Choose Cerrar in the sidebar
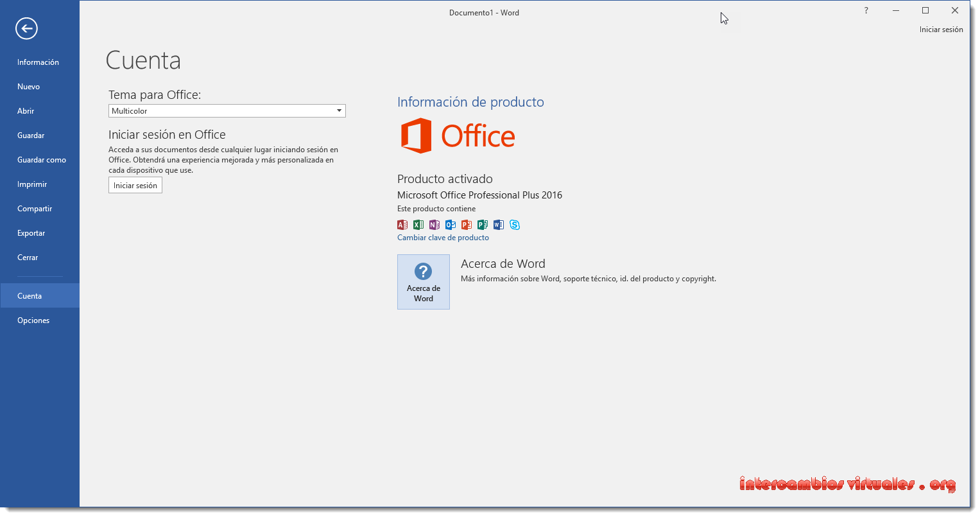Image resolution: width=980 pixels, height=517 pixels. point(40,258)
